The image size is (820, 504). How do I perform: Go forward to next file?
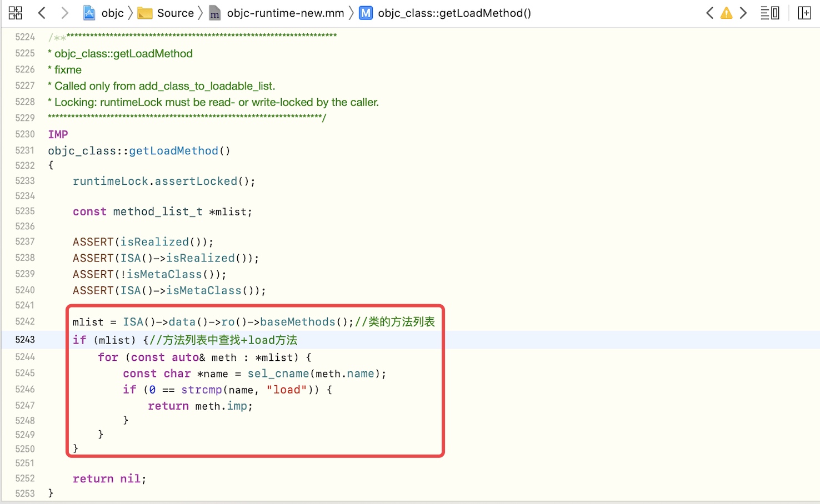[64, 13]
